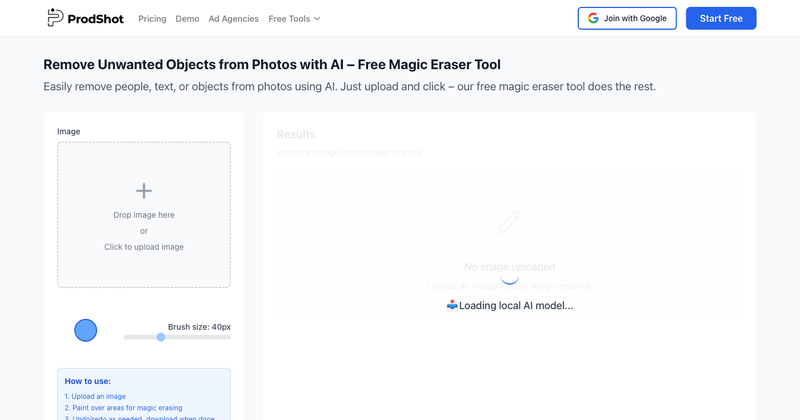Click the 'No image uploaded' text
The width and height of the screenshot is (800, 420).
coord(510,266)
